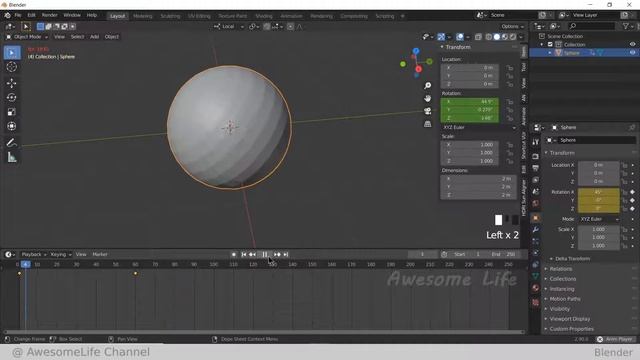Open the Tool properties tab icon
The height and width of the screenshot is (360, 640).
pos(536,142)
